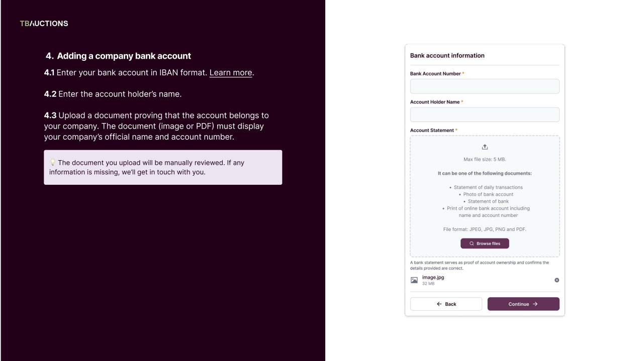This screenshot has height=361, width=644.
Task: Click the right arrow icon on Continue
Action: tap(535, 304)
